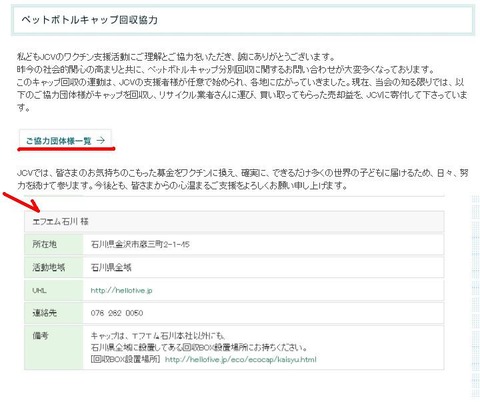Click the remark line about 回収BOX設置場所にお持ちください
Screen dimensions: 480x402
(199, 347)
